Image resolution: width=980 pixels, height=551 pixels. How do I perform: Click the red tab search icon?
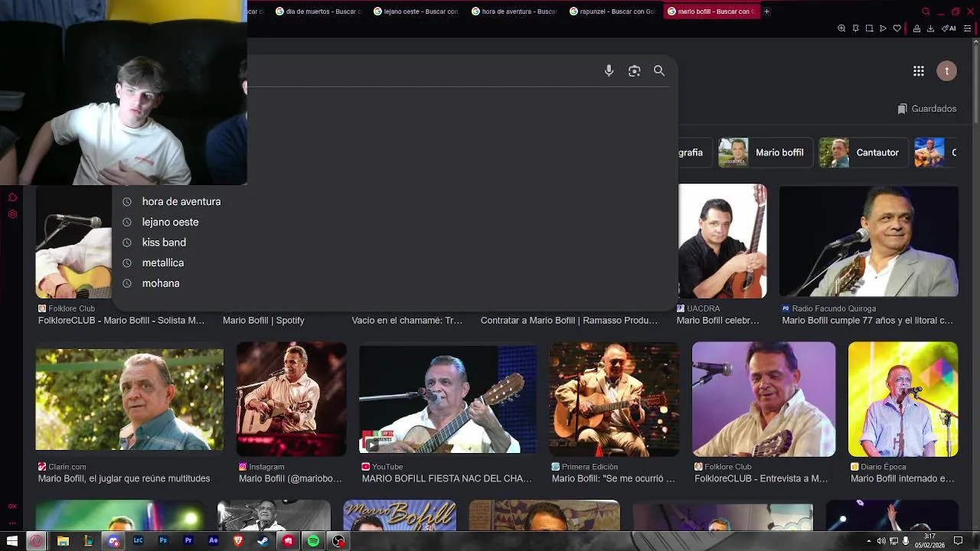coord(926,11)
